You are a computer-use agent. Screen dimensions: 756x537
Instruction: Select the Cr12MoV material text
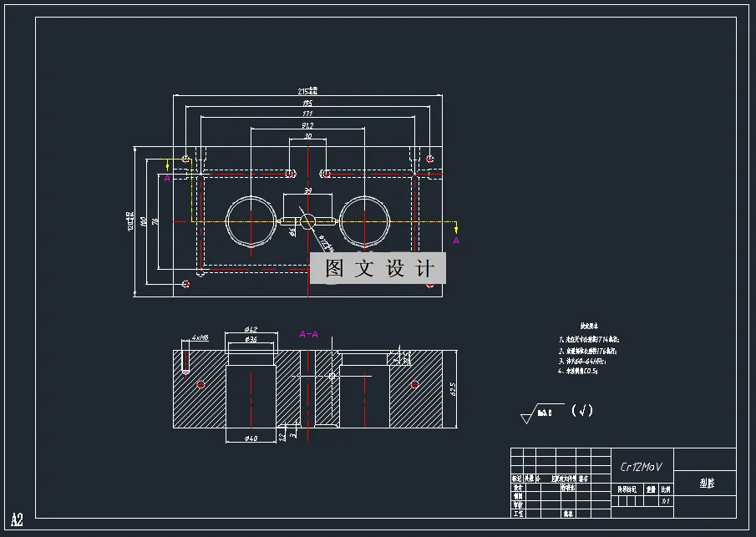pos(641,467)
